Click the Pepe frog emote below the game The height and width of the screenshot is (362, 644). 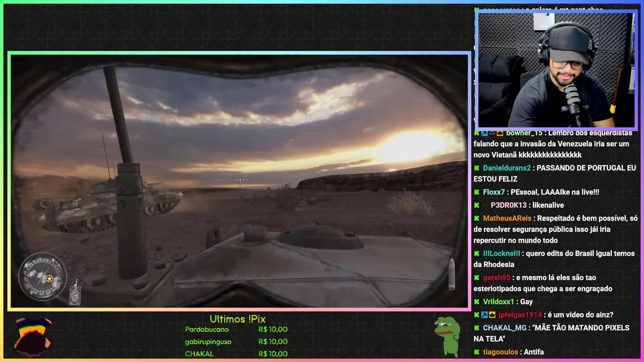(x=447, y=336)
